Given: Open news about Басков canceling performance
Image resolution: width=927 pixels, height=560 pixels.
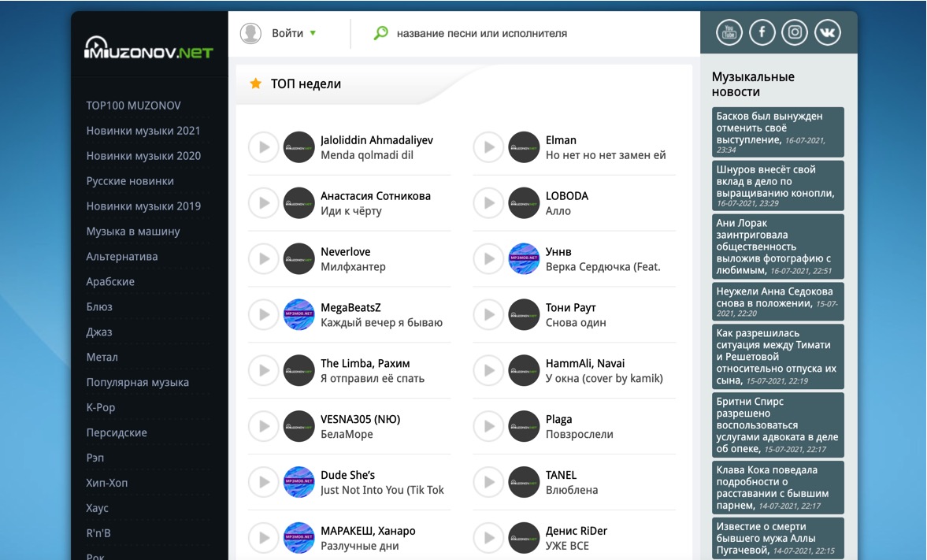Looking at the screenshot, I should [778, 132].
